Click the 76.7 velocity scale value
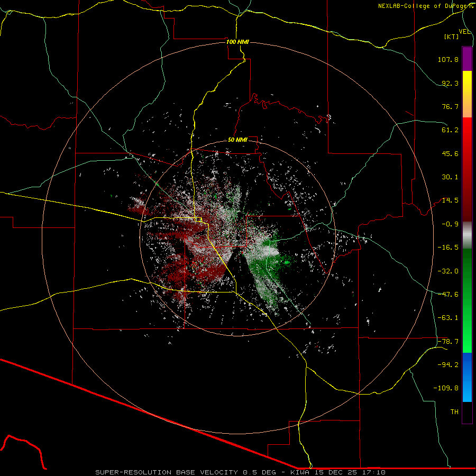This screenshot has height=476, width=476. click(450, 106)
